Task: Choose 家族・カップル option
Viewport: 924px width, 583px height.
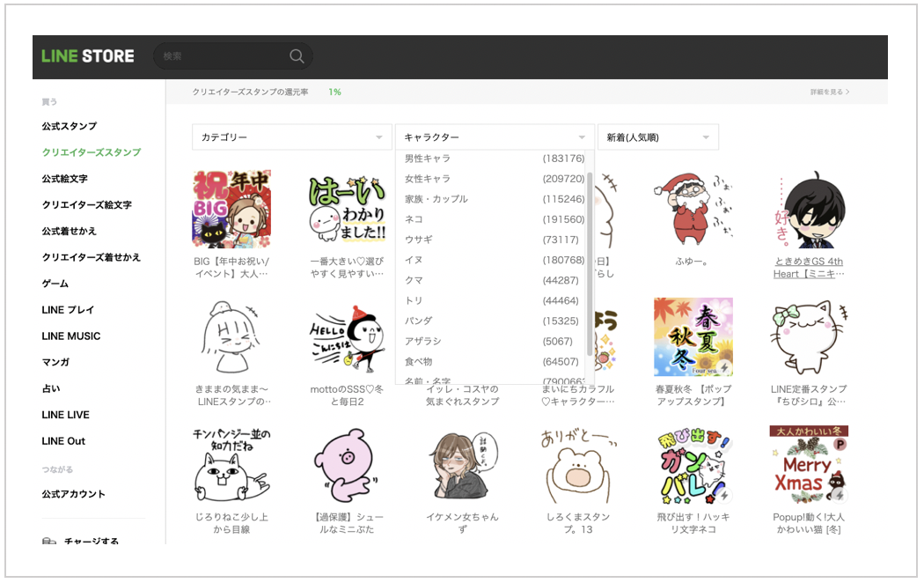Action: [x=495, y=199]
